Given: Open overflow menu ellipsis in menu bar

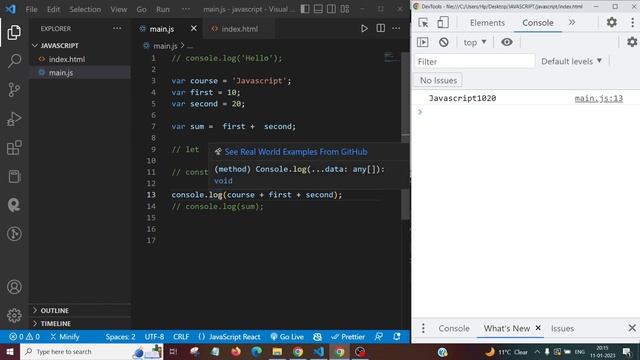Looking at the screenshot, I should click(186, 9).
